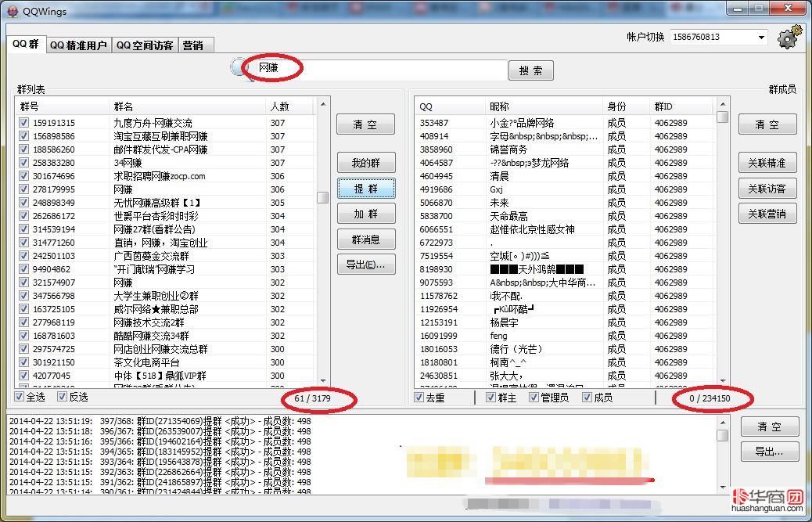Uncheck group 156898586 checkbox
This screenshot has width=812, height=522.
[23, 136]
